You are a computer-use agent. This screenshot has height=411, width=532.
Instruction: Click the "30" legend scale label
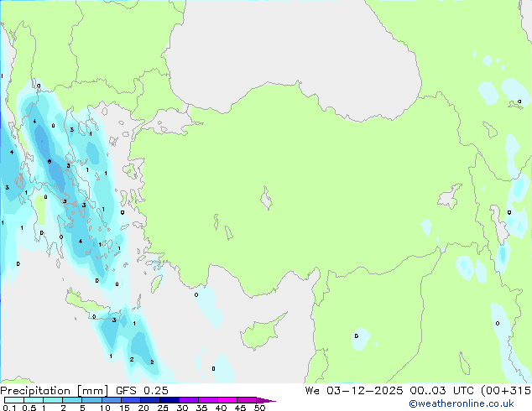(x=182, y=408)
